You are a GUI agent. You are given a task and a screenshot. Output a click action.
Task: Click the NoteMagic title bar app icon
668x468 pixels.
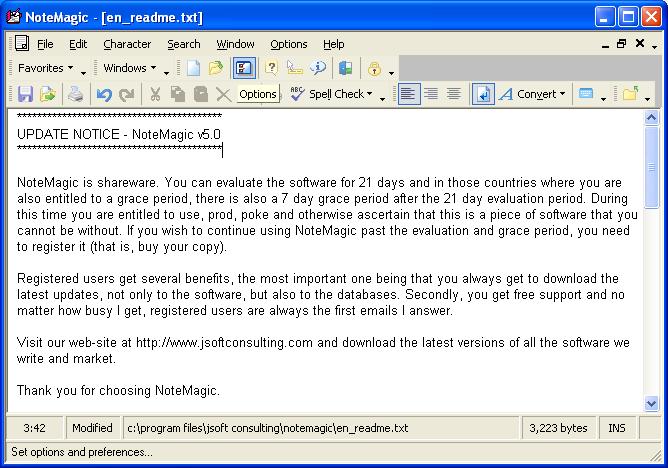pyautogui.click(x=14, y=17)
